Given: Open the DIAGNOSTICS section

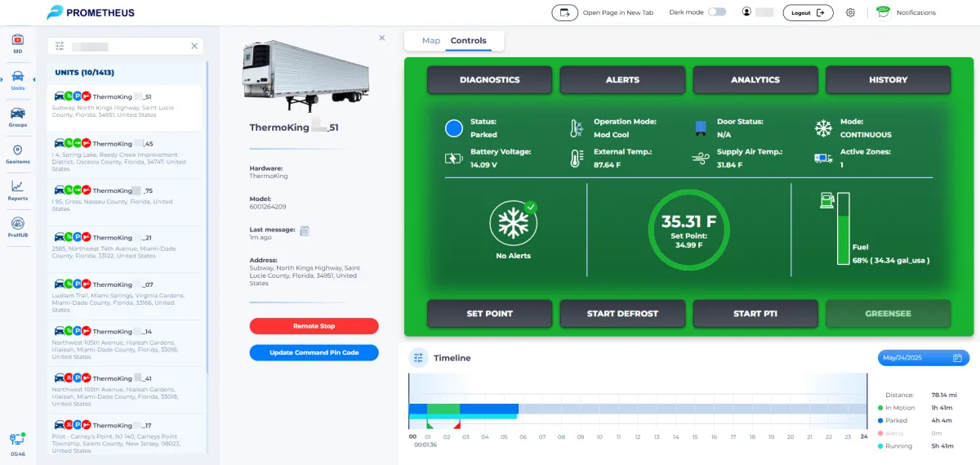Looking at the screenshot, I should click(490, 80).
